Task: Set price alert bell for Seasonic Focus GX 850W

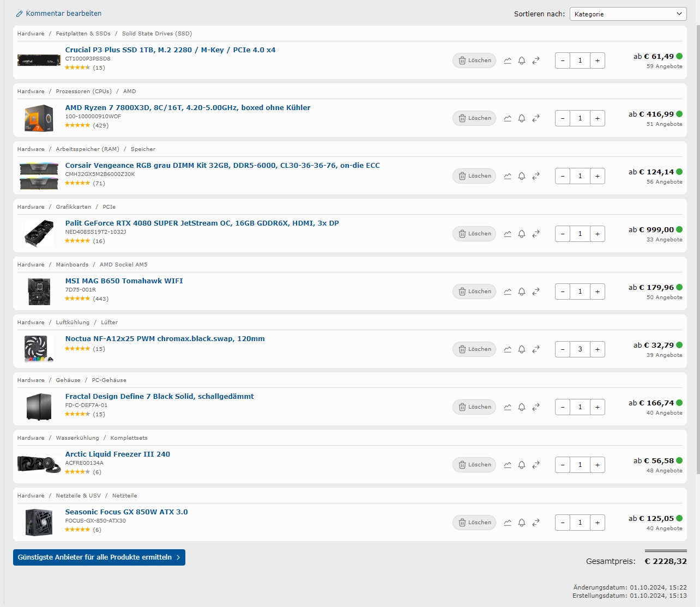Action: (522, 523)
